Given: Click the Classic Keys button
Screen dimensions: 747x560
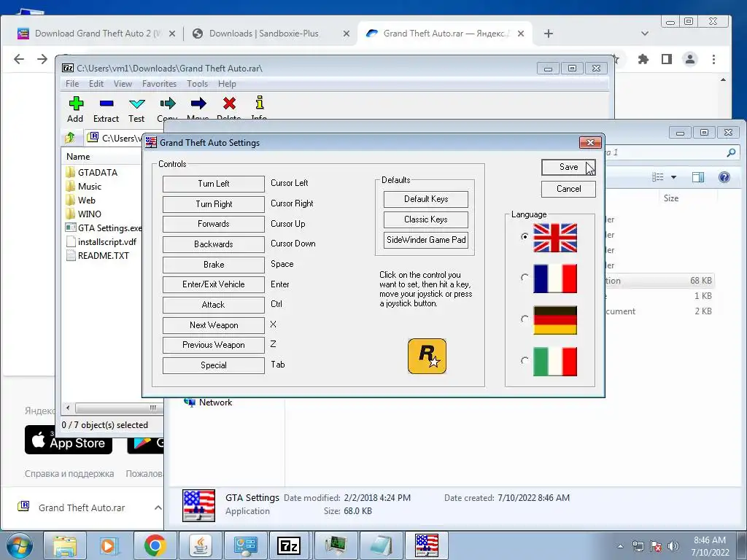Looking at the screenshot, I should pos(426,219).
